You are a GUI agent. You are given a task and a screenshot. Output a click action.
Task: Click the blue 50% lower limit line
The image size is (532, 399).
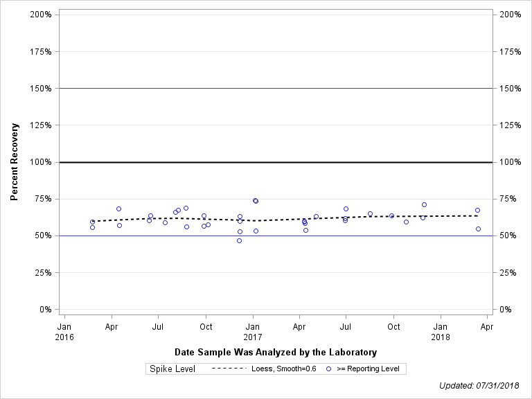pyautogui.click(x=276, y=236)
